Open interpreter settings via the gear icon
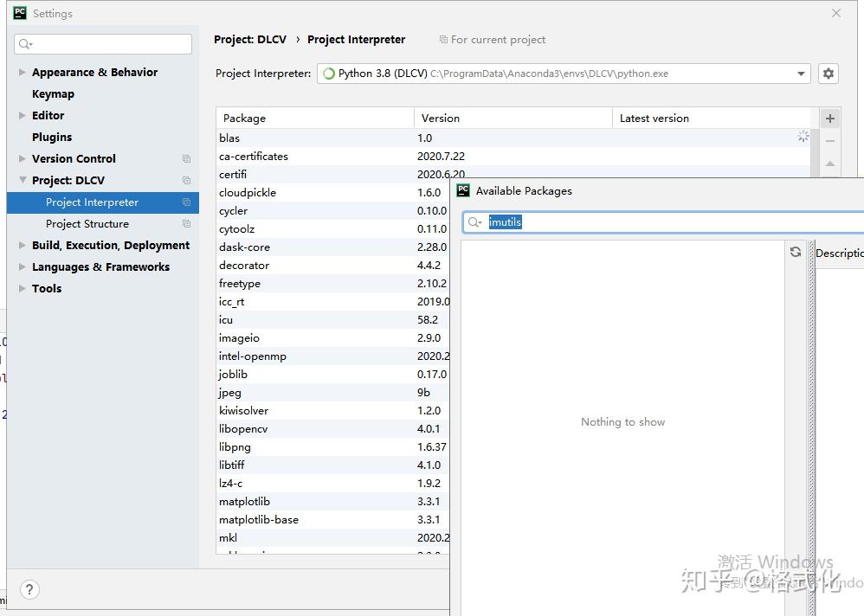The height and width of the screenshot is (616, 864). pos(828,74)
